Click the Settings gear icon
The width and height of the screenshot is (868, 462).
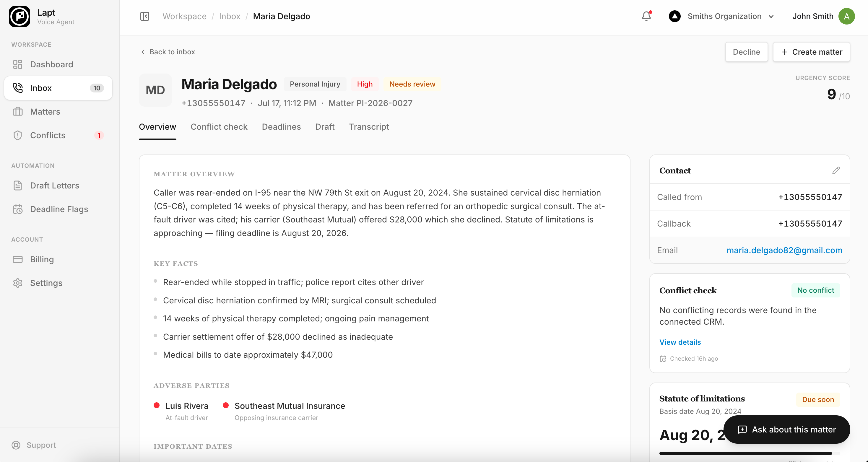point(17,283)
